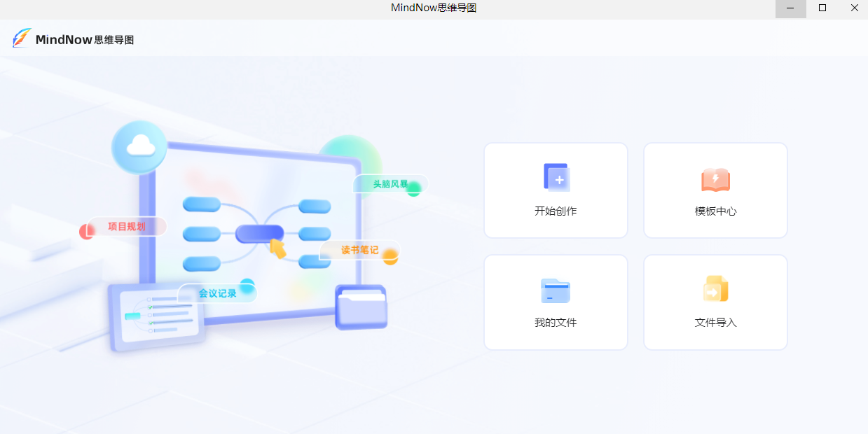This screenshot has width=868, height=434.
Task: Click the MindNow lightning logo
Action: [22, 38]
